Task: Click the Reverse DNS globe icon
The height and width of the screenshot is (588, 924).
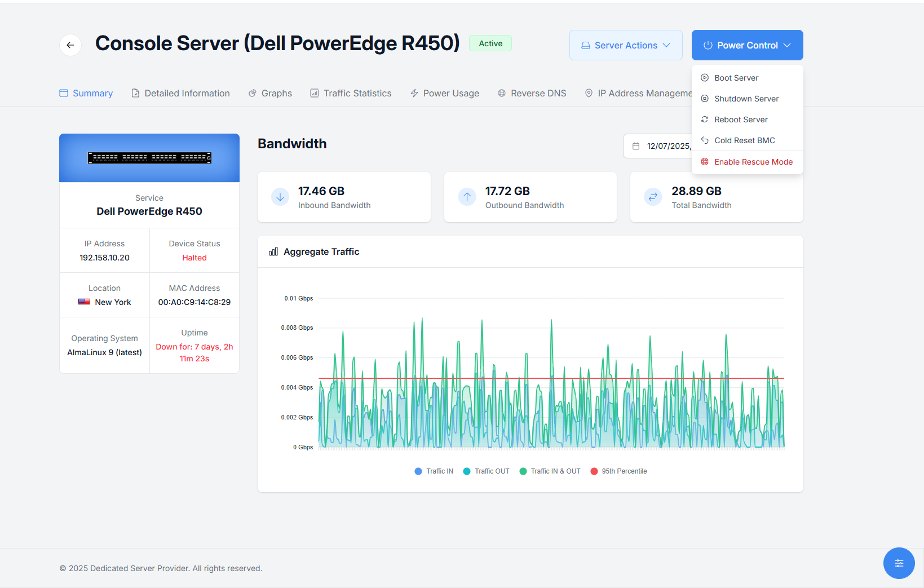Action: click(x=502, y=93)
